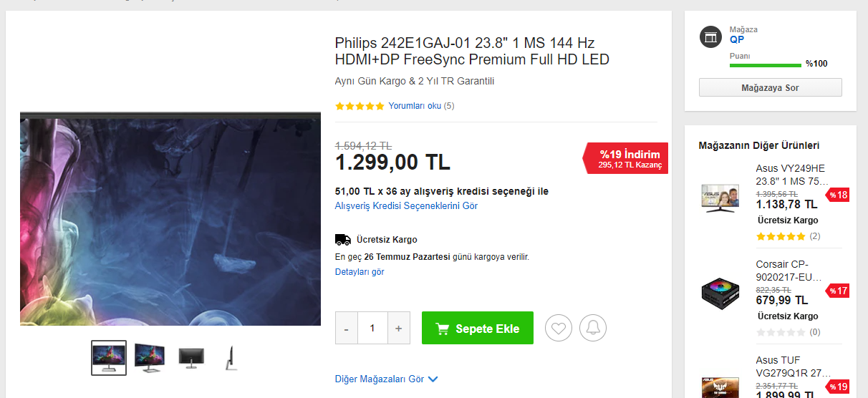868x398 pixels.
Task: Decrease quantity with the minus button
Action: click(347, 328)
